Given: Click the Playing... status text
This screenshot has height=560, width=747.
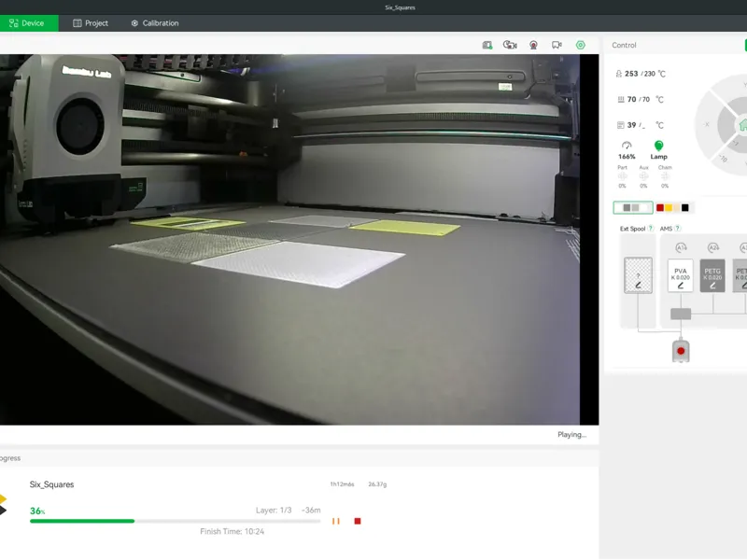Looking at the screenshot, I should click(x=571, y=434).
